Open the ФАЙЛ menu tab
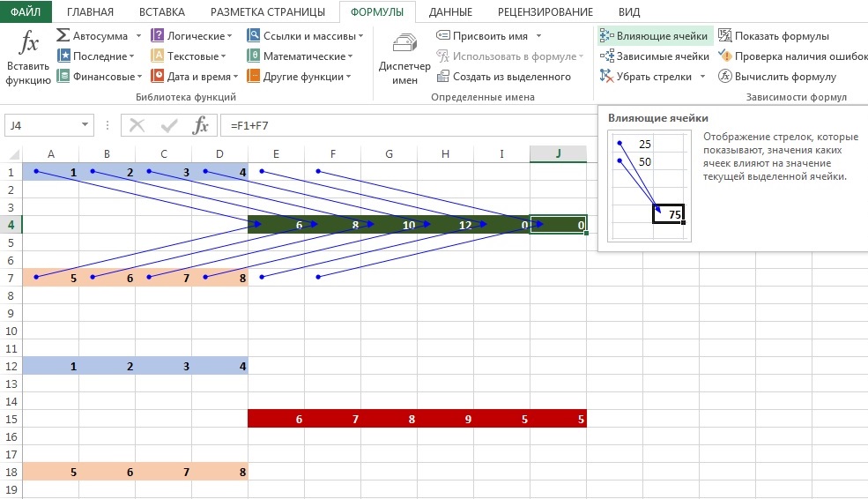Image resolution: width=868 pixels, height=499 pixels. click(26, 11)
